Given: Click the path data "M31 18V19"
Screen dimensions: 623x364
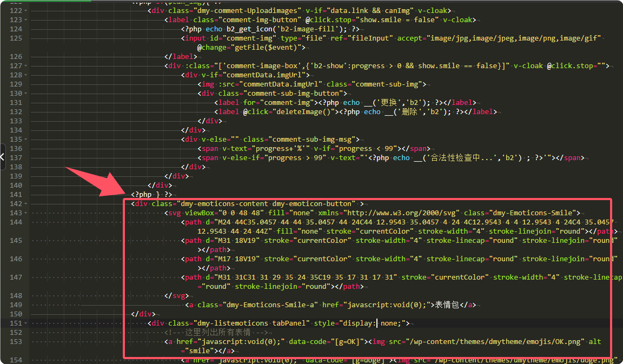Looking at the screenshot, I should (x=237, y=241).
